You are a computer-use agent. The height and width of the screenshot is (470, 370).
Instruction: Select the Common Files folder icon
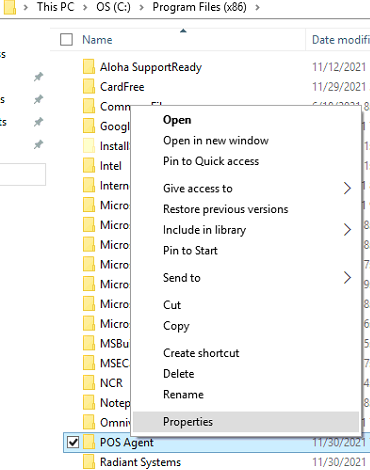click(x=89, y=106)
